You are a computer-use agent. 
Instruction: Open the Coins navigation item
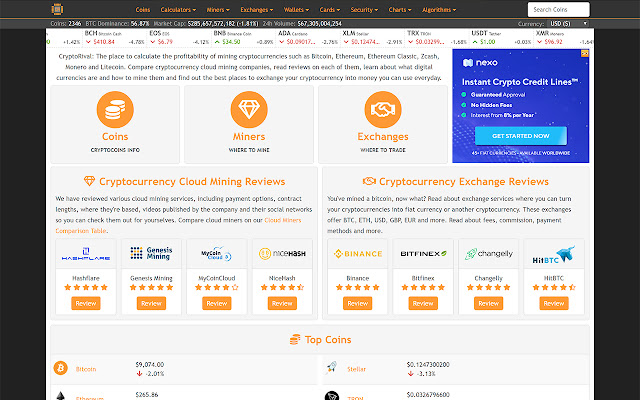(x=143, y=9)
